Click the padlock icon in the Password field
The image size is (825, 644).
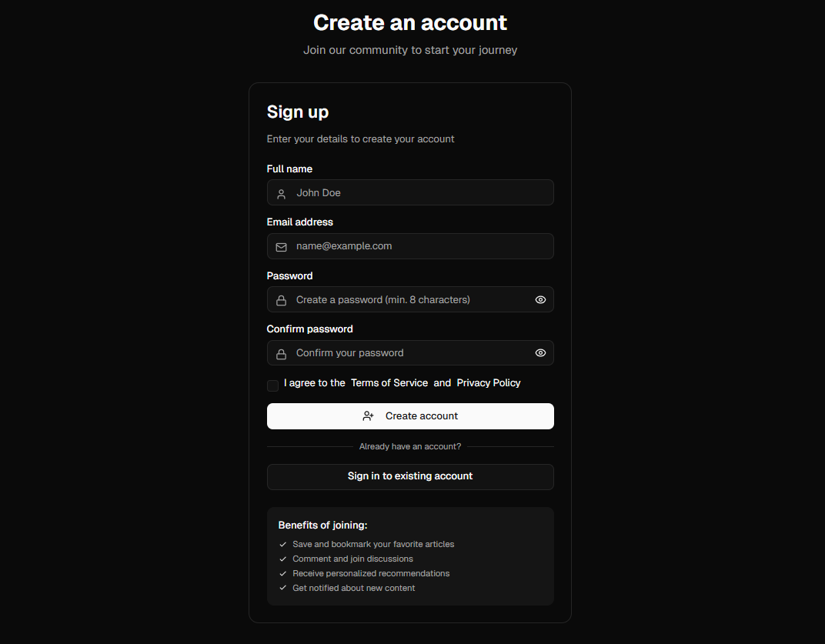click(x=282, y=299)
